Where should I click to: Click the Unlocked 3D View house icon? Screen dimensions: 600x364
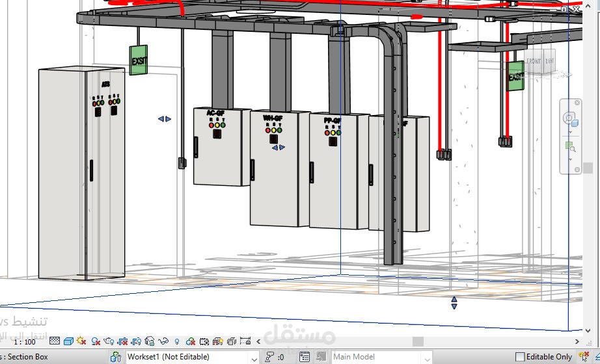click(x=150, y=341)
